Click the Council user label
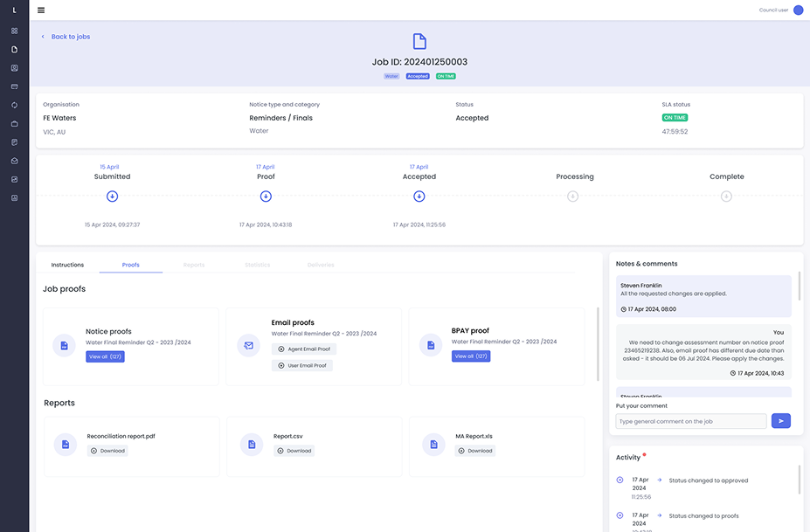 (x=773, y=10)
